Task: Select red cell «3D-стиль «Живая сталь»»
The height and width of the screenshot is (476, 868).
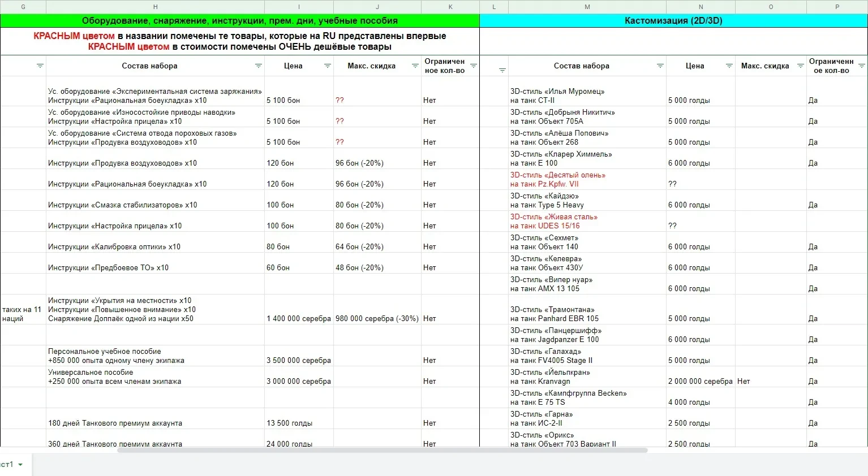Action: click(x=587, y=222)
